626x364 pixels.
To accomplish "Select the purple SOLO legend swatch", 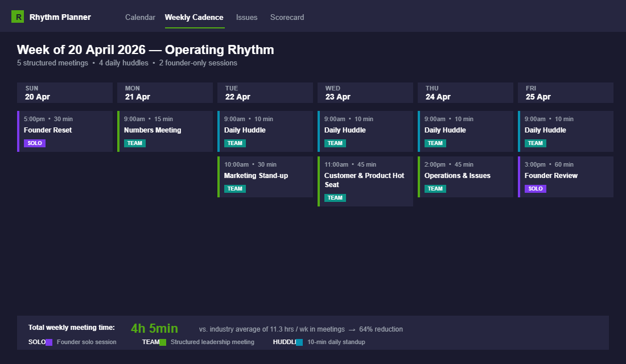I will tap(50, 342).
